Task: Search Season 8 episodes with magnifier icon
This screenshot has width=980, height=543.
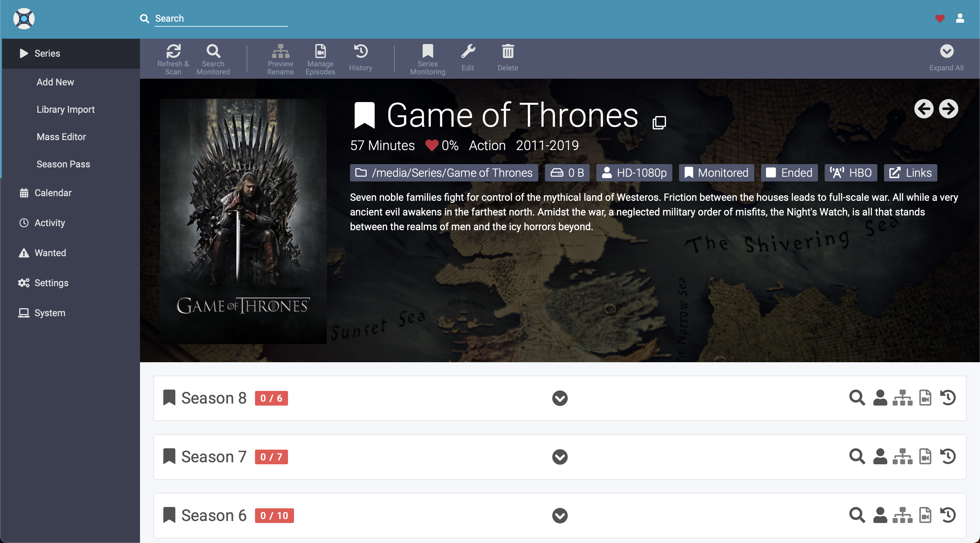Action: pyautogui.click(x=857, y=398)
